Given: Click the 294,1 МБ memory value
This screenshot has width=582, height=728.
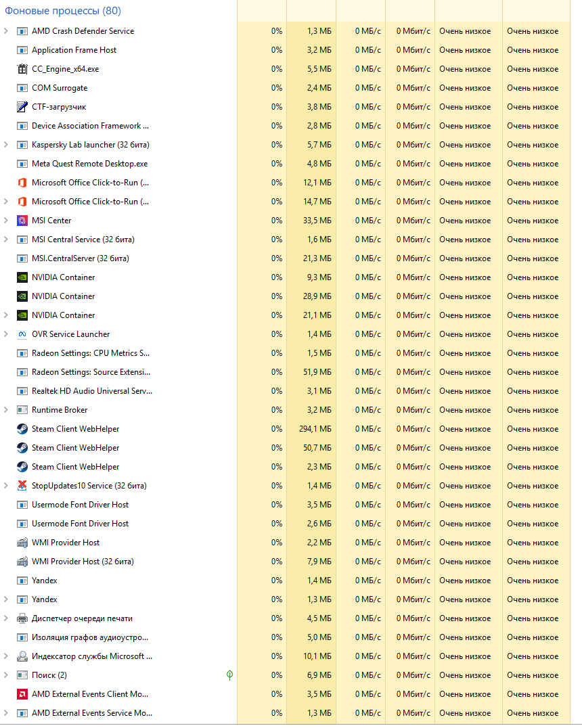Looking at the screenshot, I should point(315,429).
